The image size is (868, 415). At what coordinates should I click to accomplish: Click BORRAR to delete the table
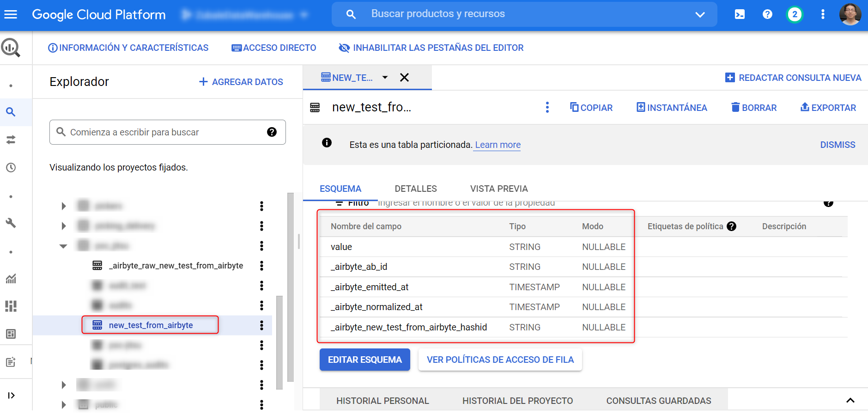coord(754,108)
